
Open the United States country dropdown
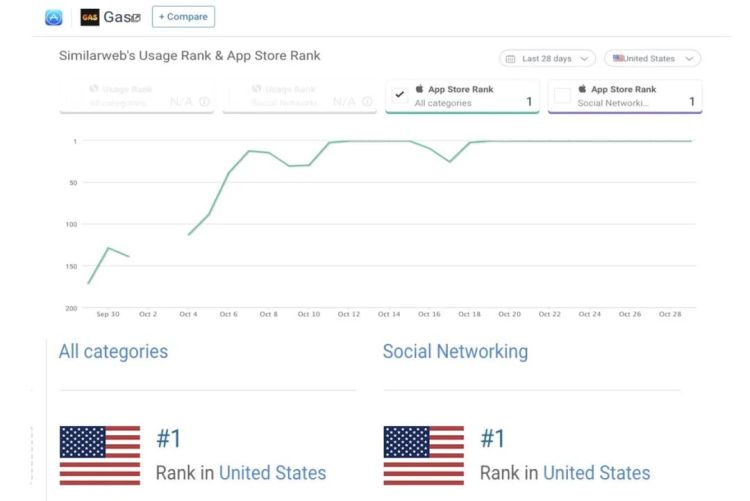click(x=652, y=59)
